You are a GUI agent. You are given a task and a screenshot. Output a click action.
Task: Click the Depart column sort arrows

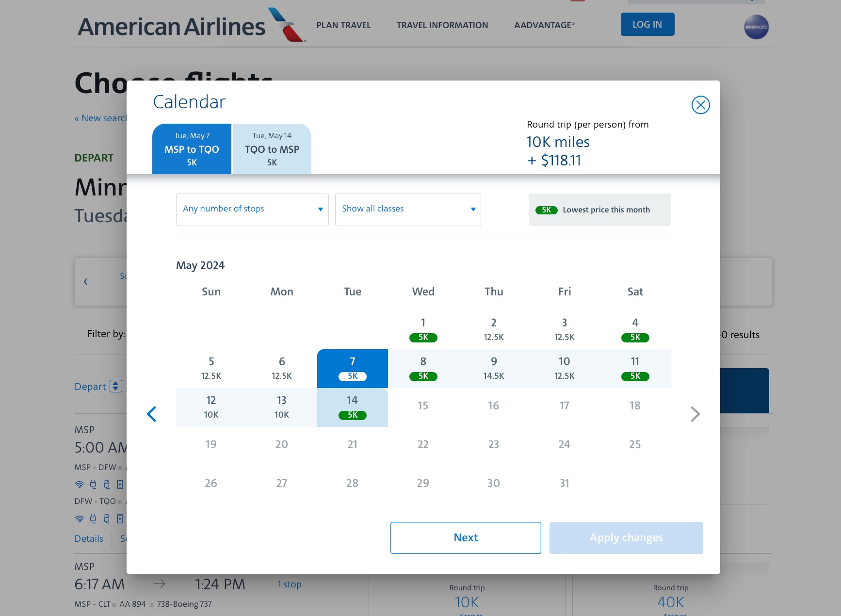[x=115, y=386]
